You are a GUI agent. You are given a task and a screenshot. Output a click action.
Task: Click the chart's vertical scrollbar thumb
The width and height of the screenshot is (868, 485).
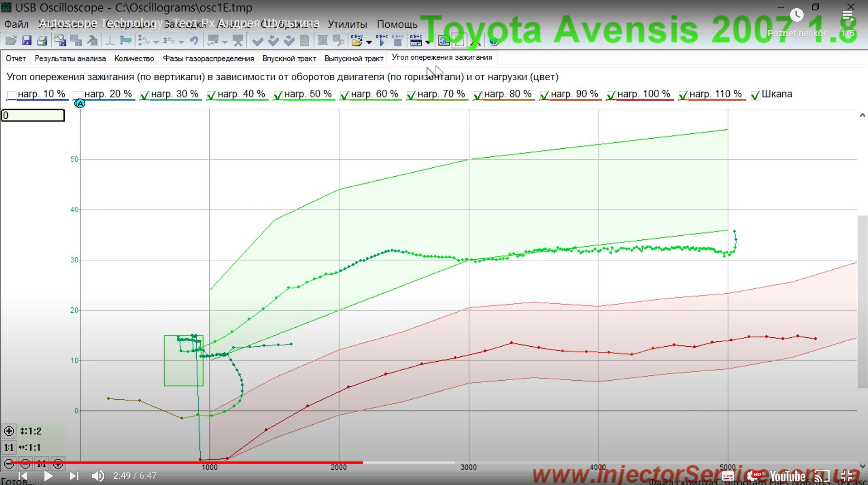pyautogui.click(x=862, y=302)
